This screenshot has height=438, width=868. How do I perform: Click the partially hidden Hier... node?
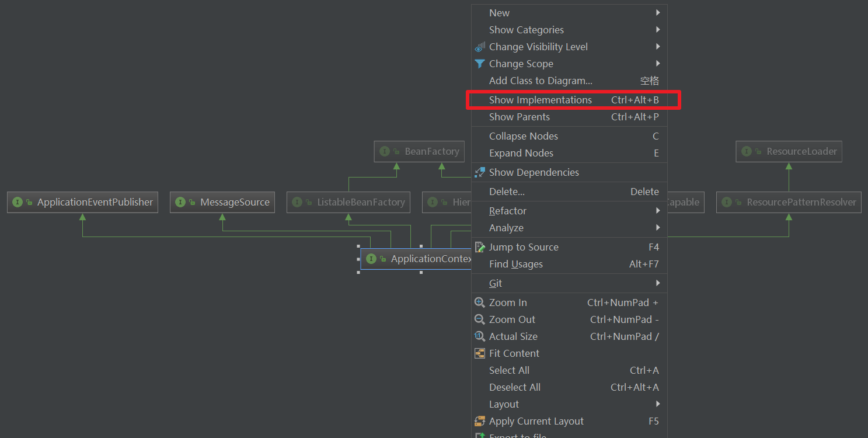[x=447, y=202]
